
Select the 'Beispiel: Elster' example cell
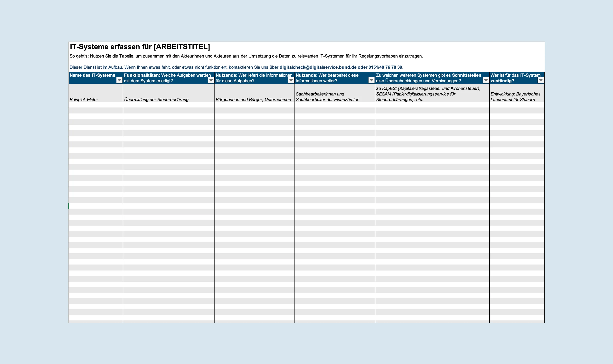pos(96,93)
